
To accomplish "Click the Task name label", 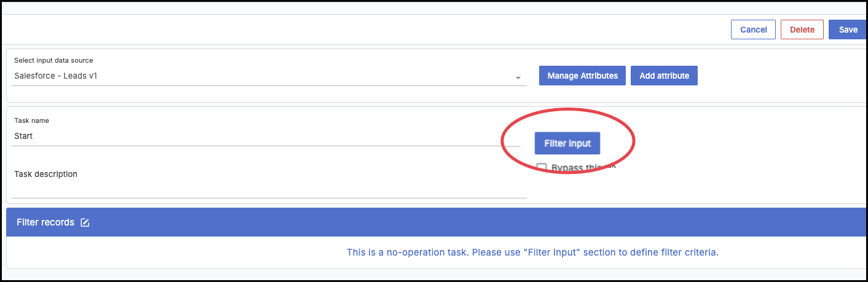I will pyautogui.click(x=31, y=120).
